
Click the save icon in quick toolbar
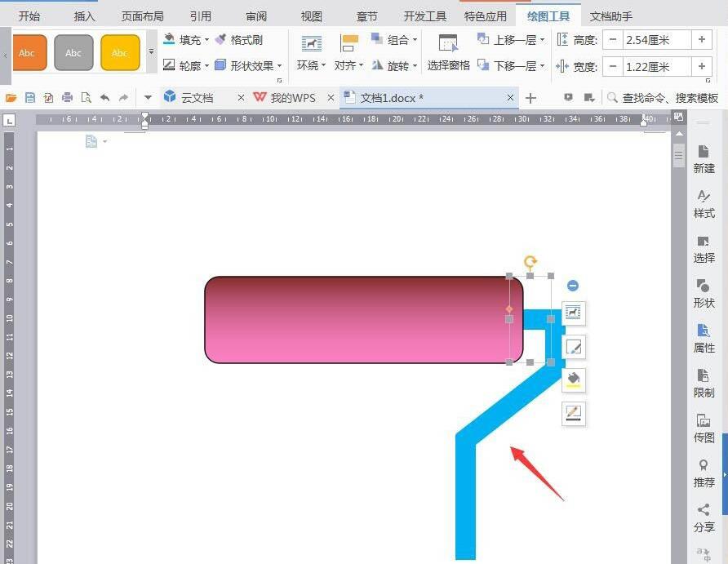[30, 97]
